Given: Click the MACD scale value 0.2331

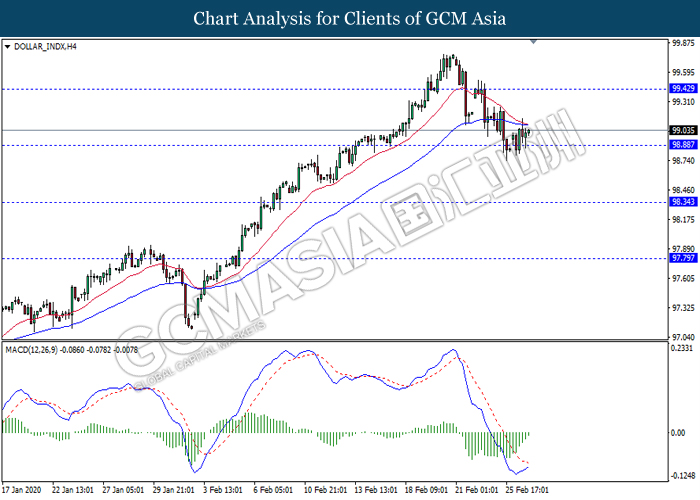Looking at the screenshot, I should pyautogui.click(x=682, y=348).
